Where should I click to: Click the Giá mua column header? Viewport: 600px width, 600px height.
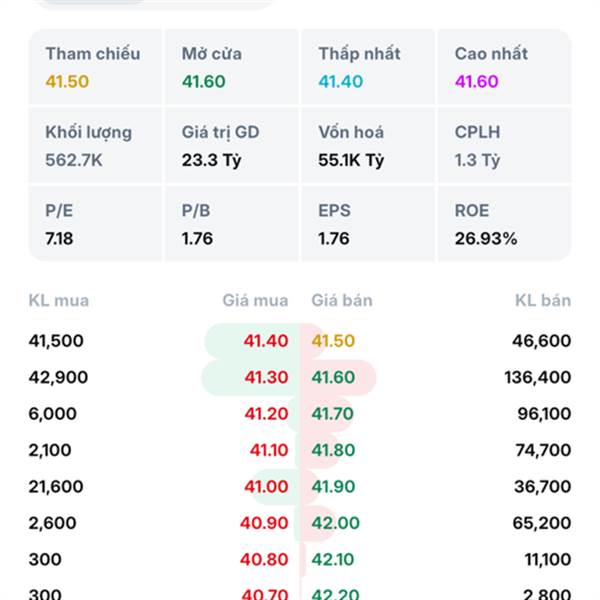pyautogui.click(x=255, y=300)
